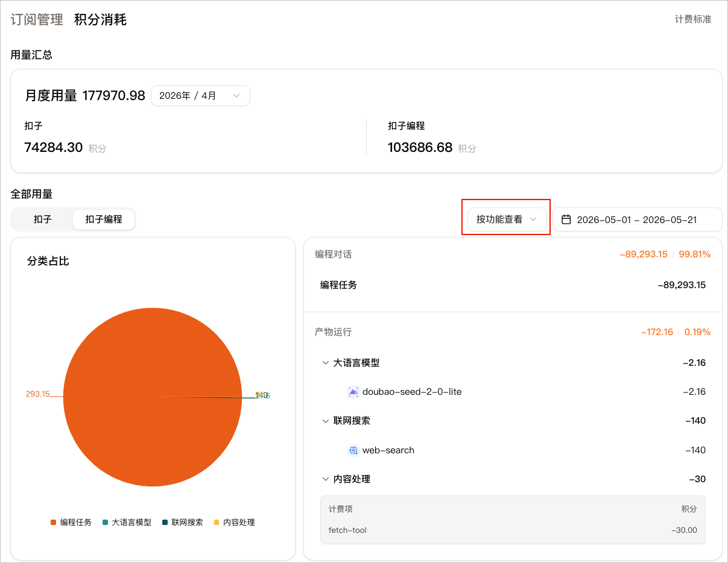The height and width of the screenshot is (563, 728).
Task: Switch to the 订阅管理 tab
Action: pyautogui.click(x=37, y=19)
